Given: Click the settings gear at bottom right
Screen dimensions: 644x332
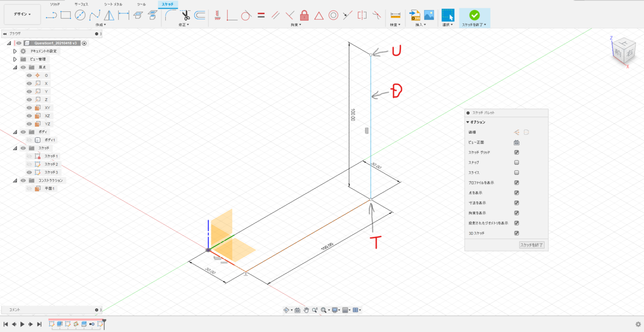Looking at the screenshot, I should 638,324.
